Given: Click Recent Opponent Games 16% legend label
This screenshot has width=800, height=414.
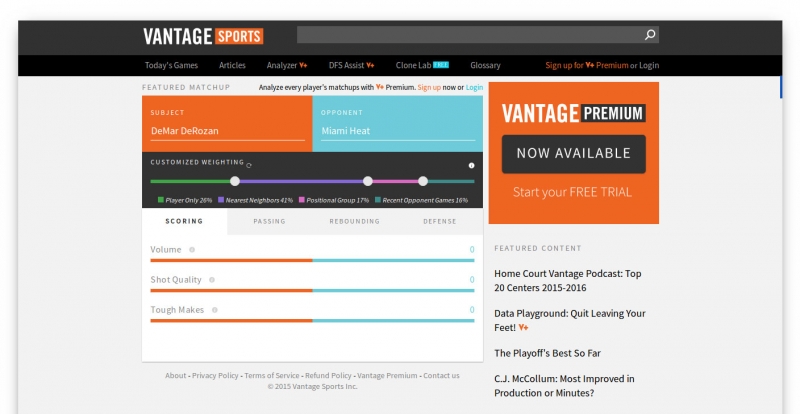Looking at the screenshot, I should tap(425, 200).
